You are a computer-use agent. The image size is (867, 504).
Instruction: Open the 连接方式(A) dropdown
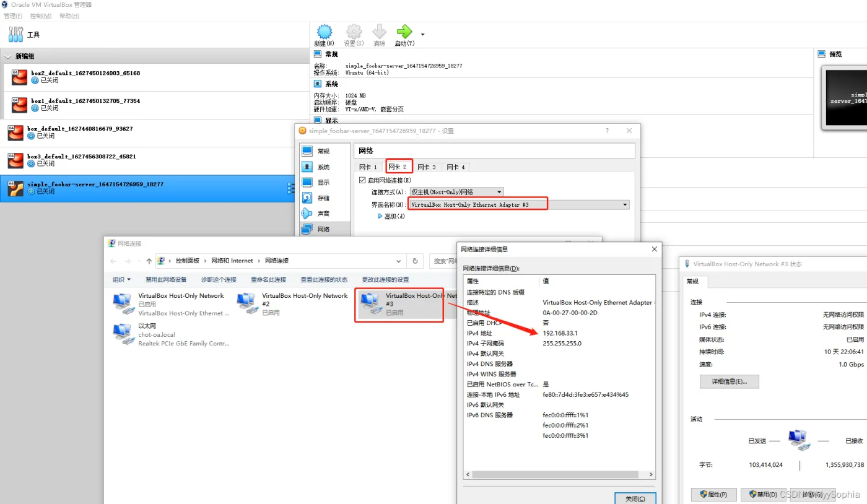(x=456, y=192)
